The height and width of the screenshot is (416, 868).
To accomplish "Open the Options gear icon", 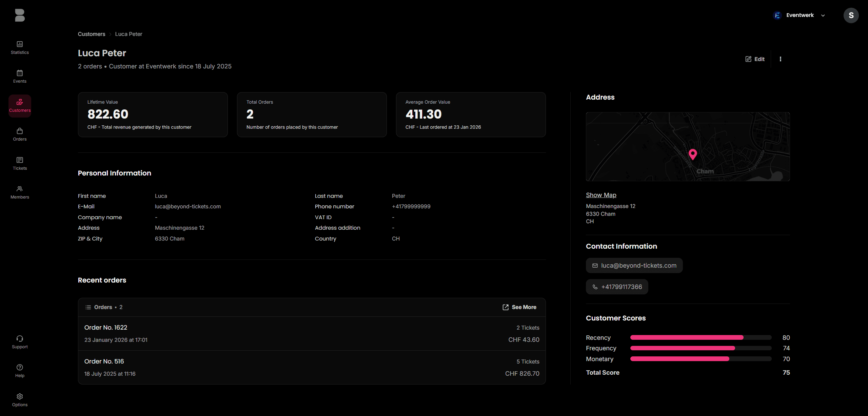I will [20, 396].
